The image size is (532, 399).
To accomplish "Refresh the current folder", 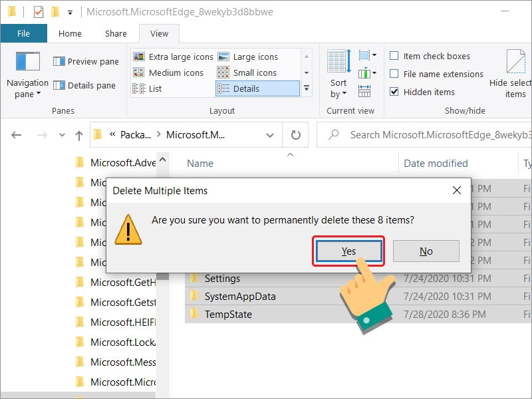I will coord(296,135).
